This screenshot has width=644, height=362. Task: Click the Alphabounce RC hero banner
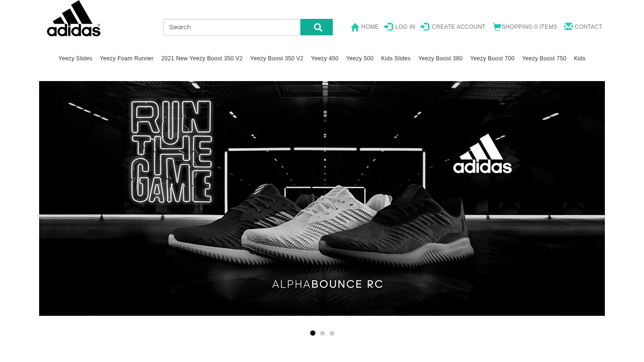pyautogui.click(x=322, y=198)
